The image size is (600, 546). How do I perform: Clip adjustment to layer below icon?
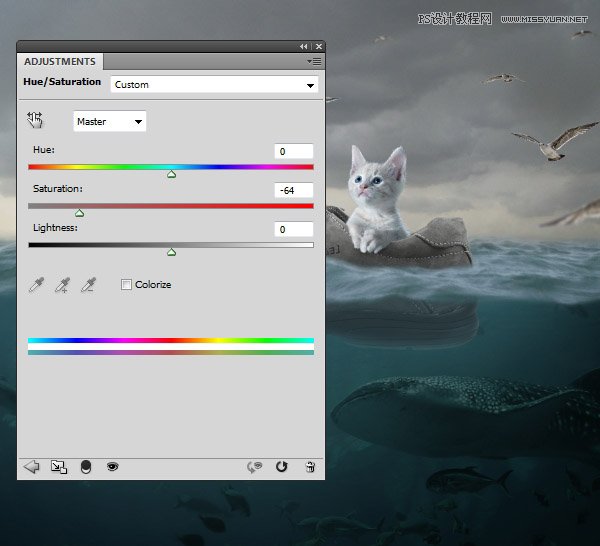tap(85, 466)
